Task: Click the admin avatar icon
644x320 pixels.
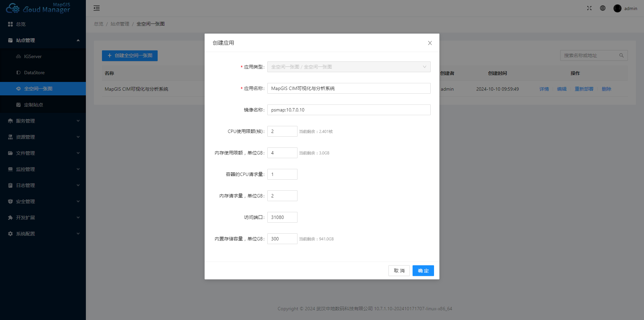Action: [618, 8]
